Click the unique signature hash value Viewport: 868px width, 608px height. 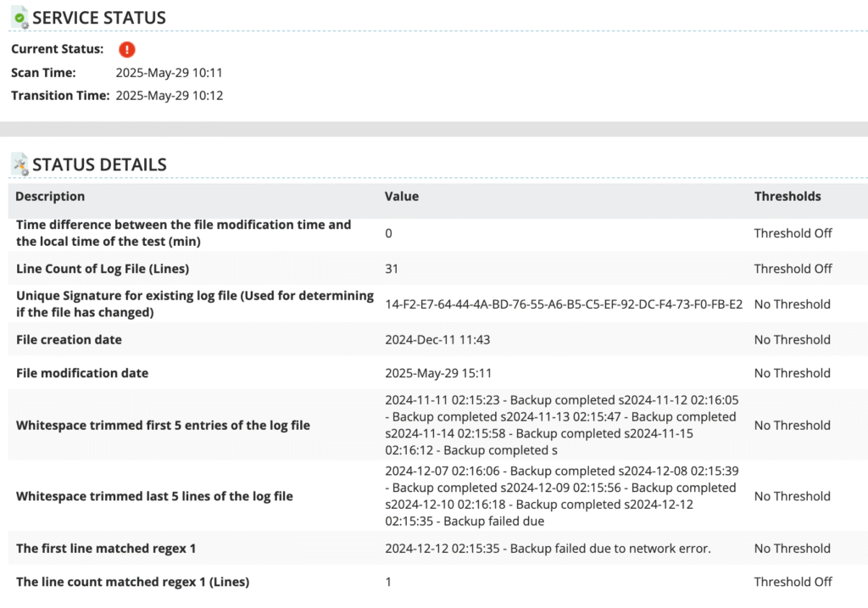pyautogui.click(x=564, y=304)
